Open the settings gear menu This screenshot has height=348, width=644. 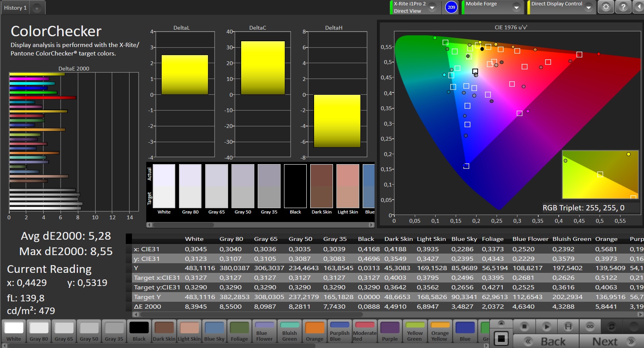606,7
